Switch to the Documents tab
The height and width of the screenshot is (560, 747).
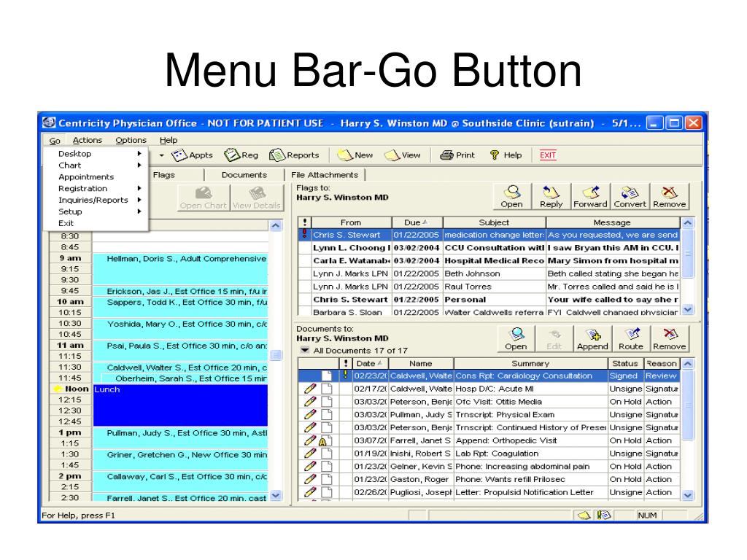pos(244,175)
